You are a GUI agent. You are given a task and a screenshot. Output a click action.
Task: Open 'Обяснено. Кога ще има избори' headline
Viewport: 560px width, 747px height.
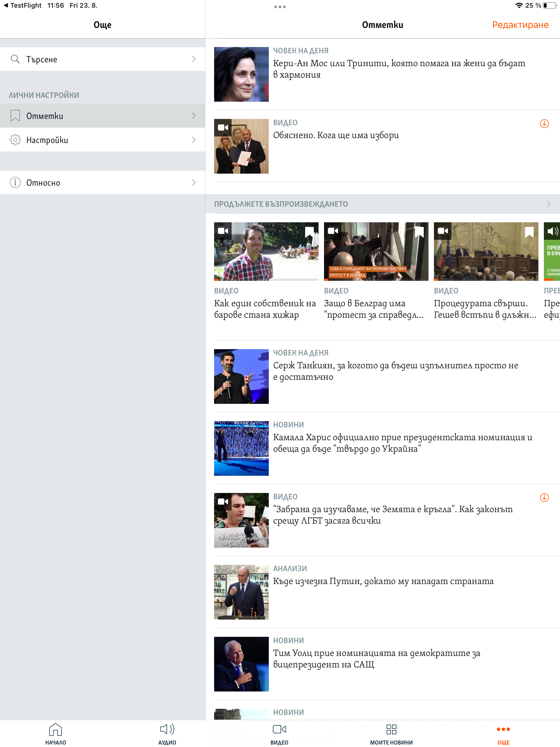coord(336,135)
